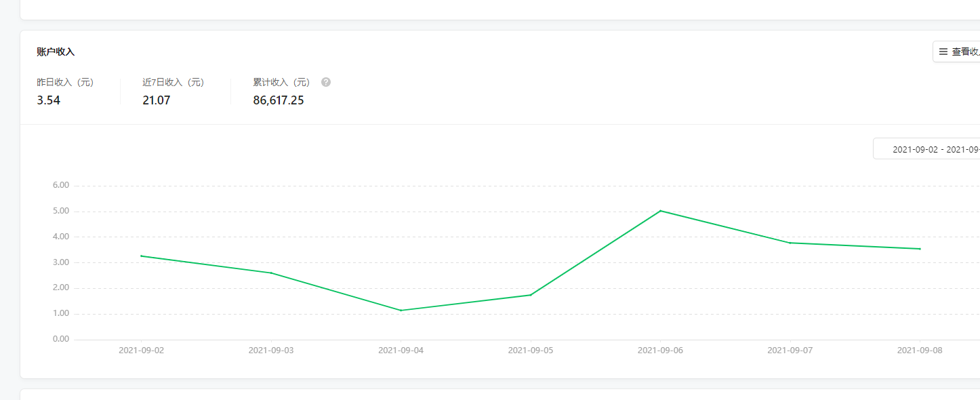This screenshot has width=980, height=400.
Task: Click the peak chart point above 2021-09-06
Action: [x=660, y=211]
